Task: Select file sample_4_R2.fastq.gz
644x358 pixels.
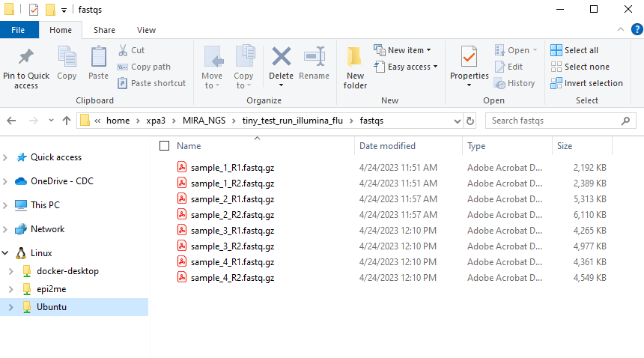Action: coord(232,278)
